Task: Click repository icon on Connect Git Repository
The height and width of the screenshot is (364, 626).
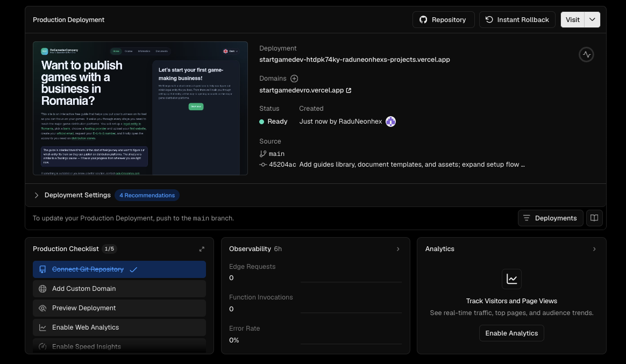Action: (42, 269)
